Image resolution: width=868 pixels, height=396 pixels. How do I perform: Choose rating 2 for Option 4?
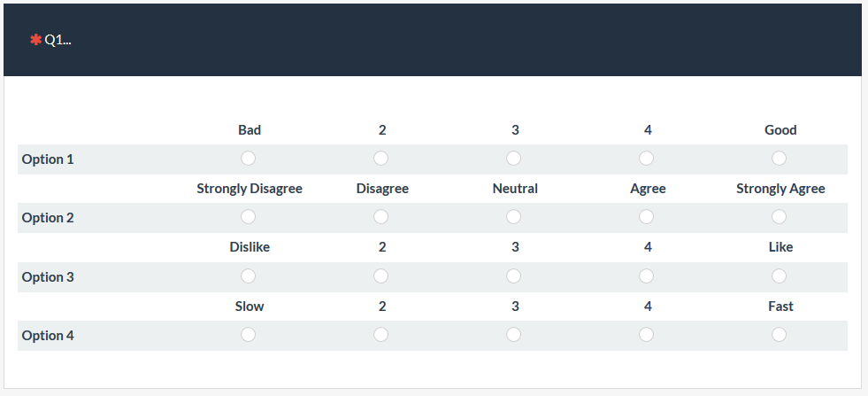click(381, 335)
